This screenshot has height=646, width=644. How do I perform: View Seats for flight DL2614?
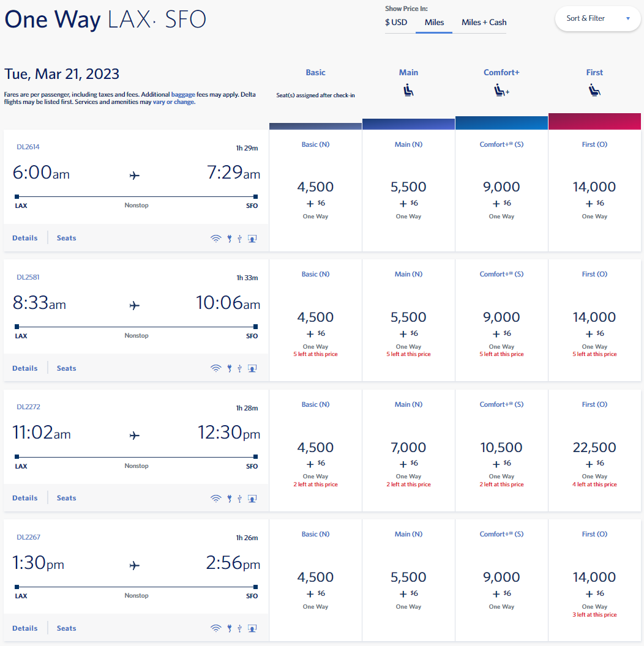pos(66,238)
